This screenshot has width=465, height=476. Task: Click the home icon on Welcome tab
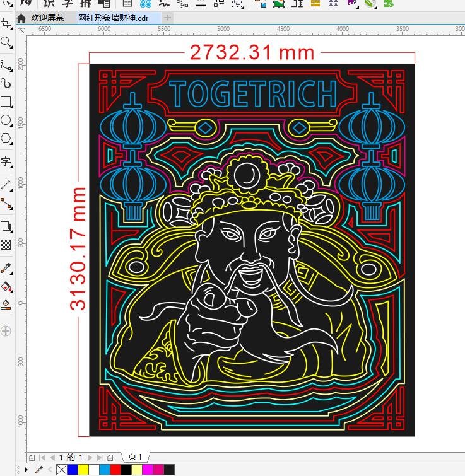(21, 18)
